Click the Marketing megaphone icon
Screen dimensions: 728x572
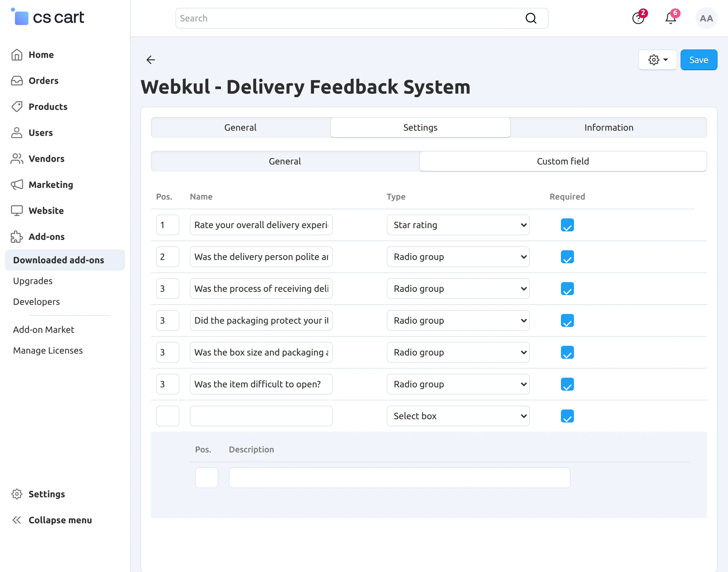click(x=17, y=185)
